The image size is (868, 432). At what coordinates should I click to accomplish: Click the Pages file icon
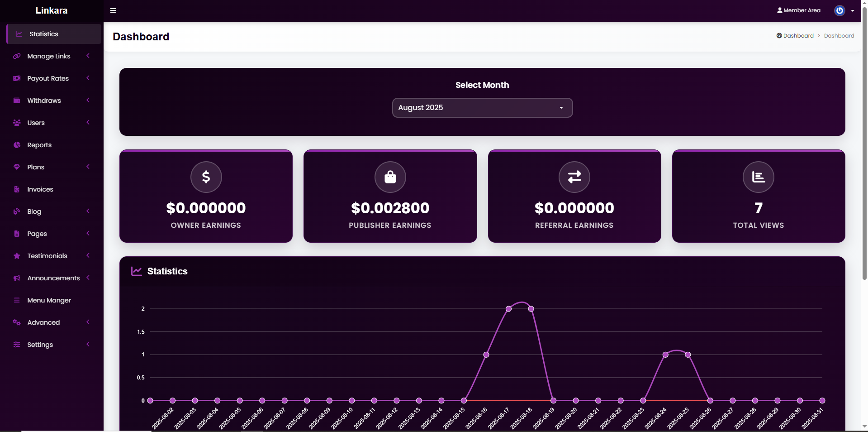[17, 234]
